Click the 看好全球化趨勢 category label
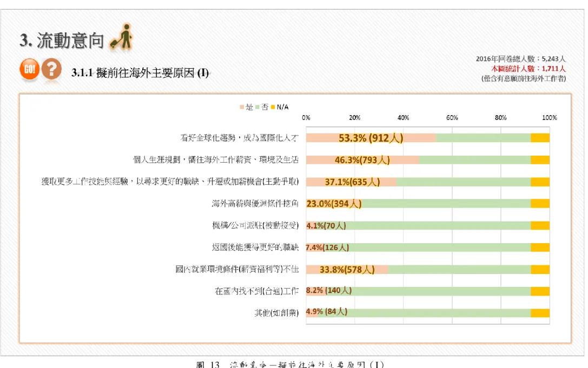The height and width of the screenshot is (368, 588). point(239,138)
